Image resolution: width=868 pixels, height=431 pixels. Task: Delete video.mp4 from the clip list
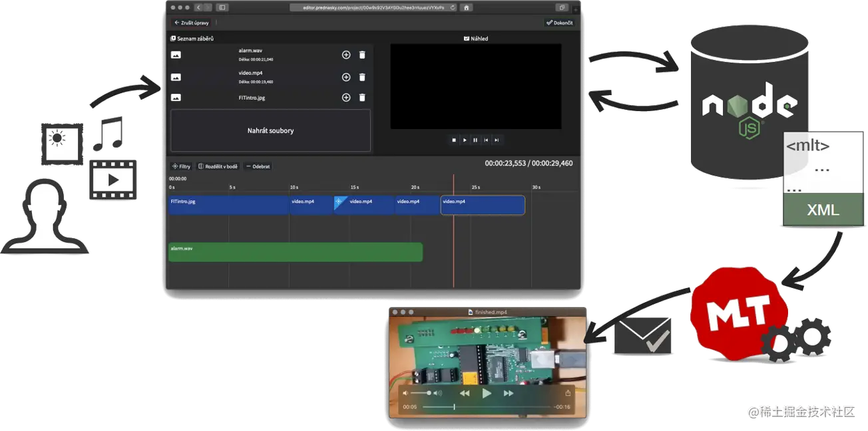point(362,77)
